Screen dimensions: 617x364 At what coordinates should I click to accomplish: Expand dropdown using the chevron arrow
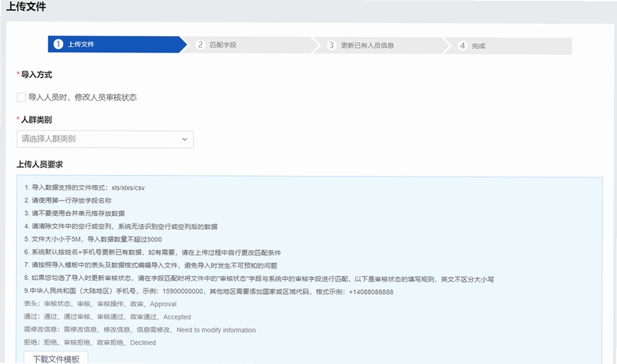click(184, 140)
